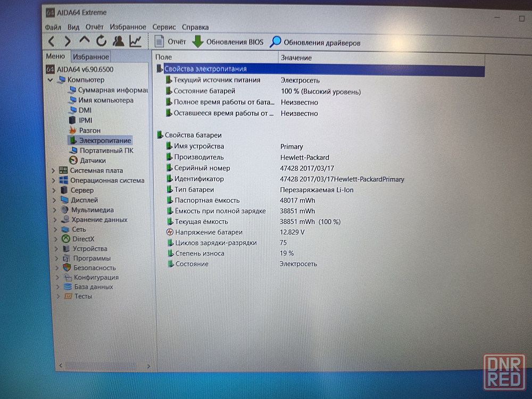Expand the Системная плата tree node
532x399 pixels.
pos(53,171)
